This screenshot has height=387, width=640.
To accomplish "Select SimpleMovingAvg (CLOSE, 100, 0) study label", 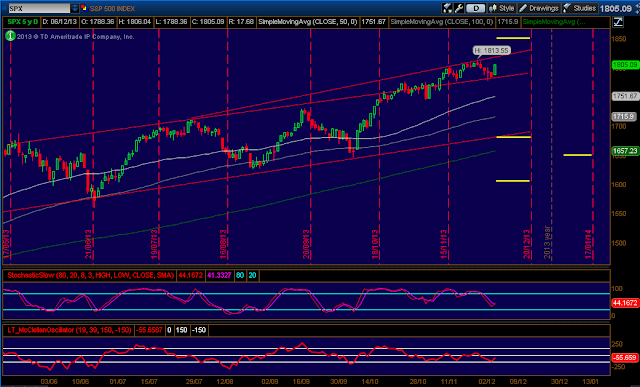I will [x=442, y=22].
